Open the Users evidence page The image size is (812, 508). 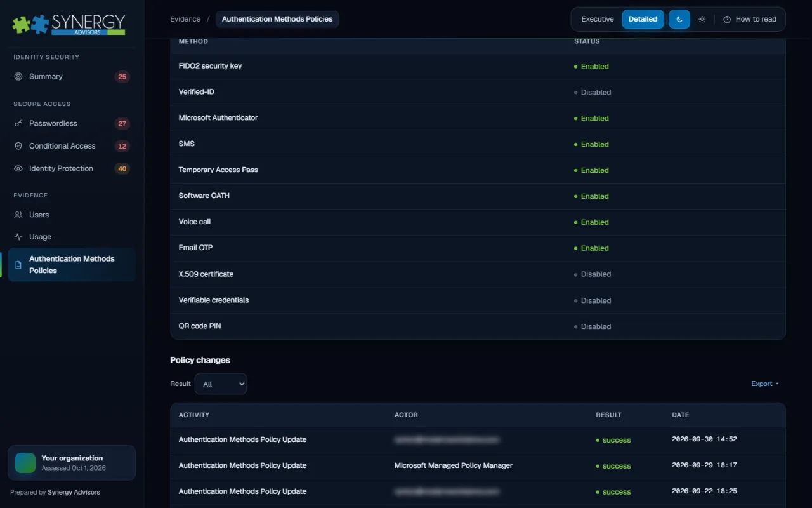pos(72,215)
